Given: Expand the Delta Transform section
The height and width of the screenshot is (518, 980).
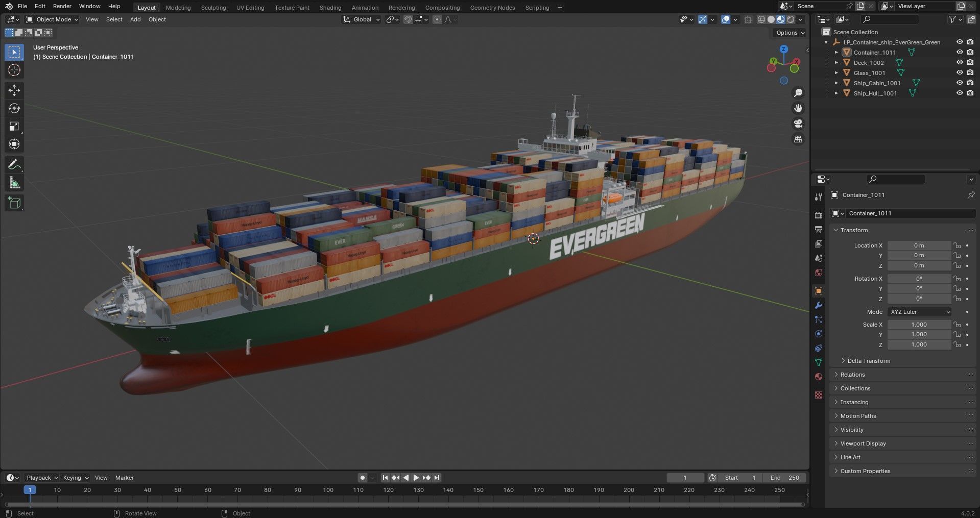Looking at the screenshot, I should coord(868,361).
